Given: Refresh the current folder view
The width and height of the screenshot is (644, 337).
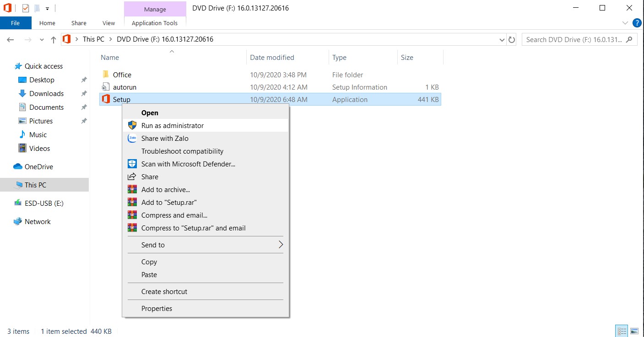Looking at the screenshot, I should [512, 40].
